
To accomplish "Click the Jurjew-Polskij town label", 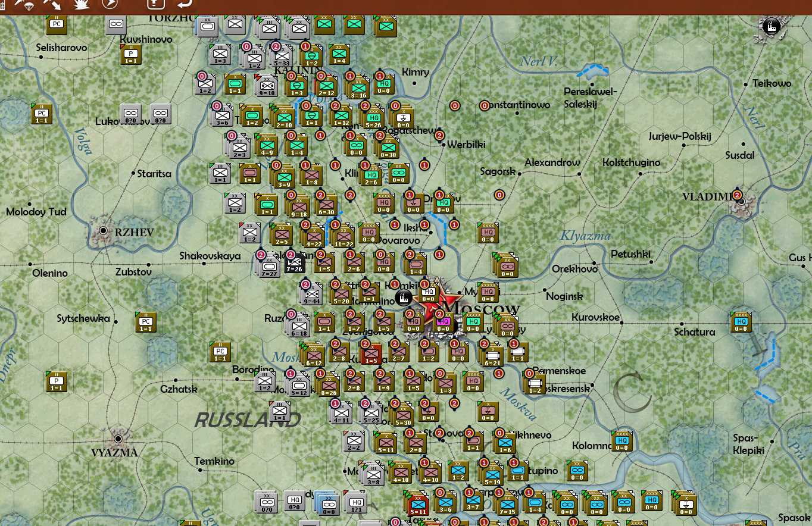I will (680, 136).
